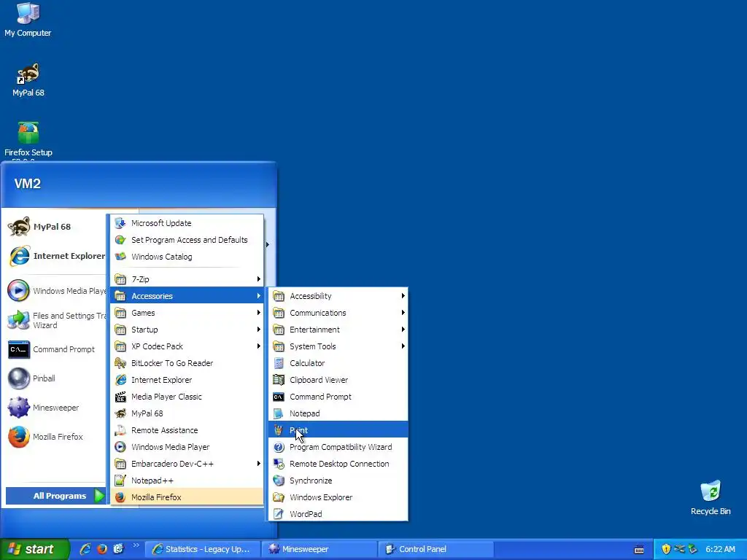Open Windows Catalog entry
This screenshot has width=747, height=560.
(187, 257)
